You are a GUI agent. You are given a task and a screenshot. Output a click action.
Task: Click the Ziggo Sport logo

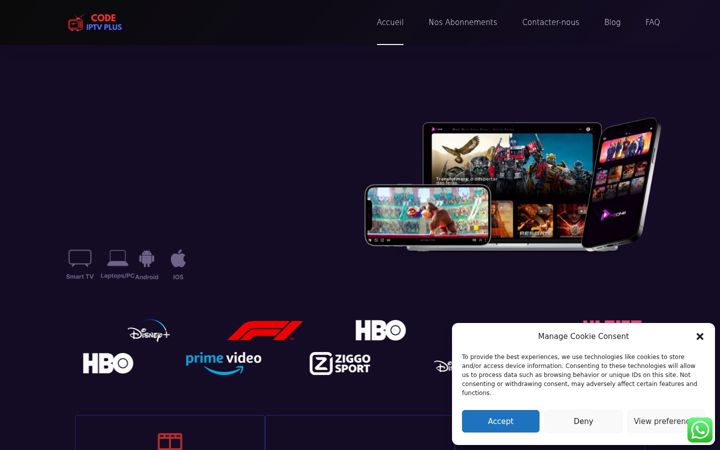tap(340, 363)
